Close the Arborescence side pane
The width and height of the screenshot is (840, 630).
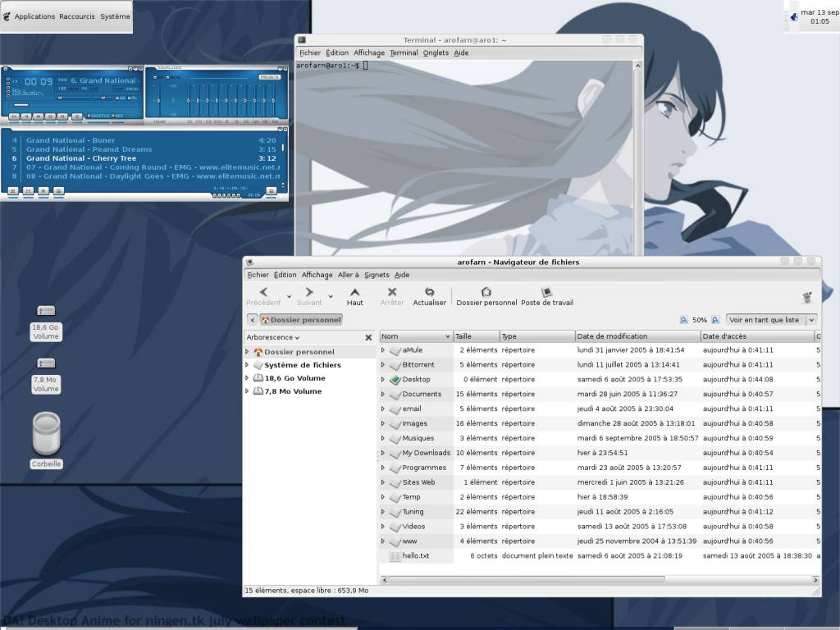(368, 337)
